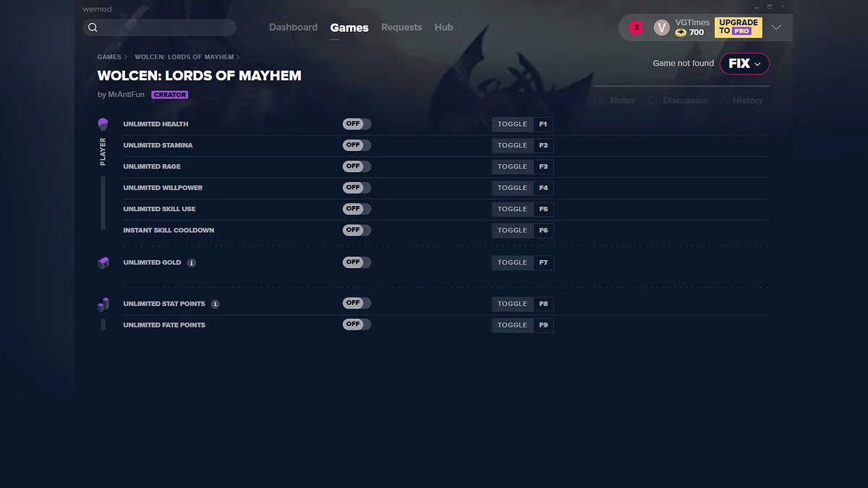Toggle Instant Skill Cooldown switch
This screenshot has height=488, width=868.
click(x=357, y=230)
